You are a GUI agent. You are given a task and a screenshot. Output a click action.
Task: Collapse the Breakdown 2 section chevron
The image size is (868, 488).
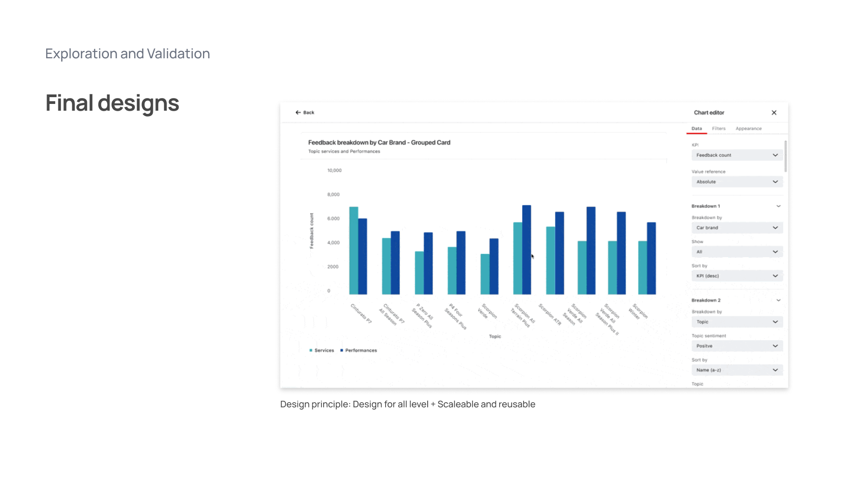[x=778, y=300]
